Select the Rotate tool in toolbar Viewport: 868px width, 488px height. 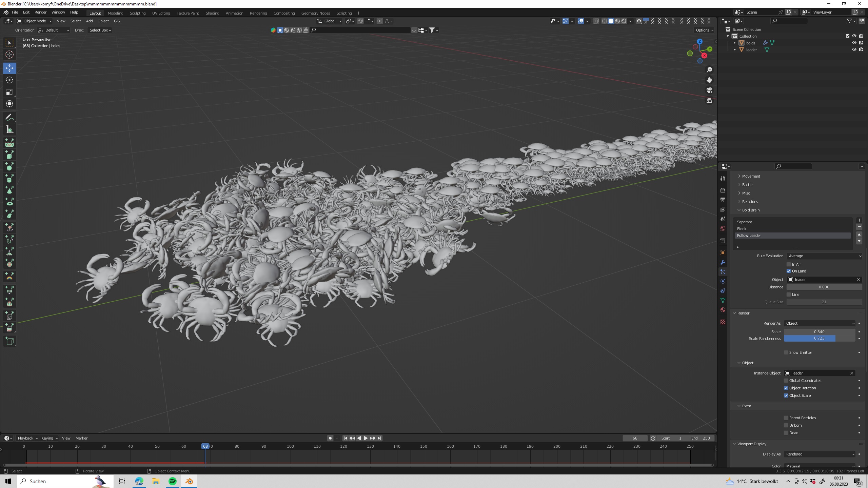[x=9, y=80]
